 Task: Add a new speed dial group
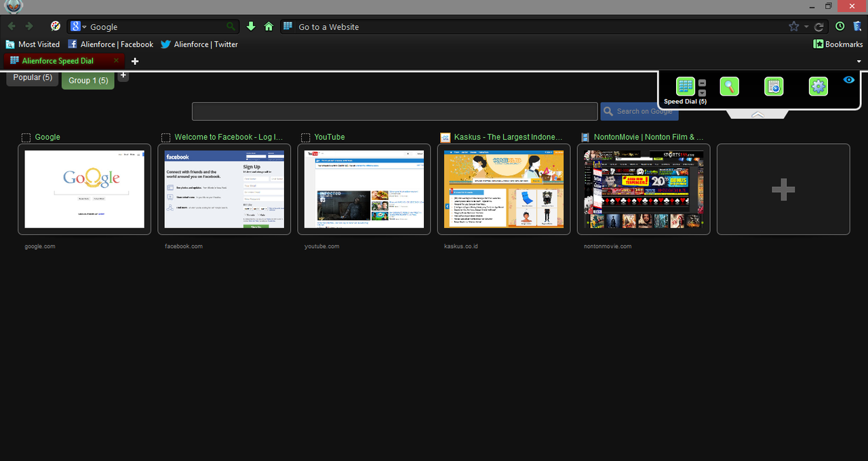123,75
